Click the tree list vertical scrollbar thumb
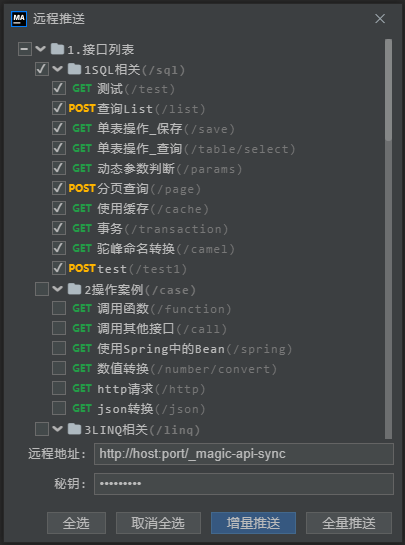The image size is (405, 545). (x=388, y=90)
